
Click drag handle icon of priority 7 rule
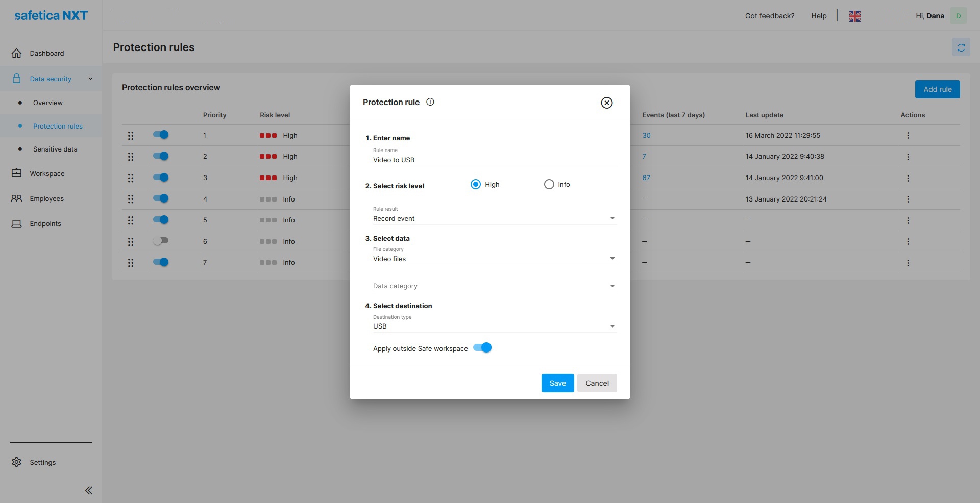click(131, 263)
